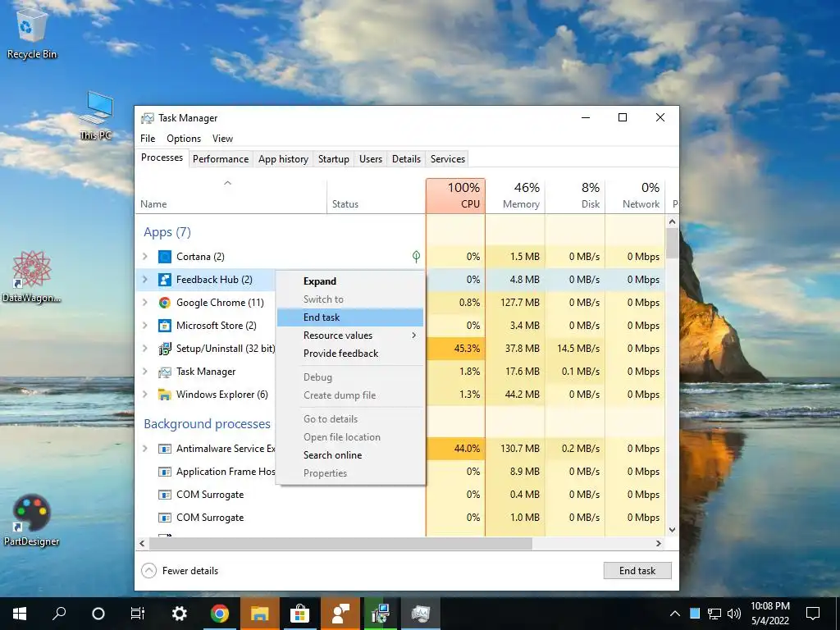This screenshot has width=840, height=630.
Task: Select Search online in context menu
Action: 350,455
